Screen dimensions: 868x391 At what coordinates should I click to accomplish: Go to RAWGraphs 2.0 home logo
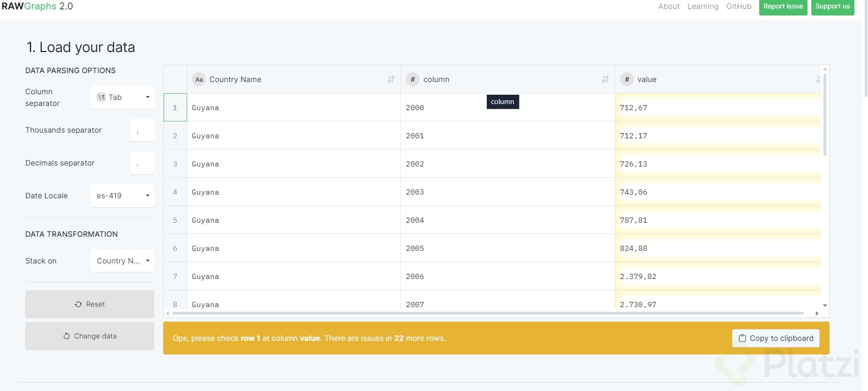[x=37, y=6]
